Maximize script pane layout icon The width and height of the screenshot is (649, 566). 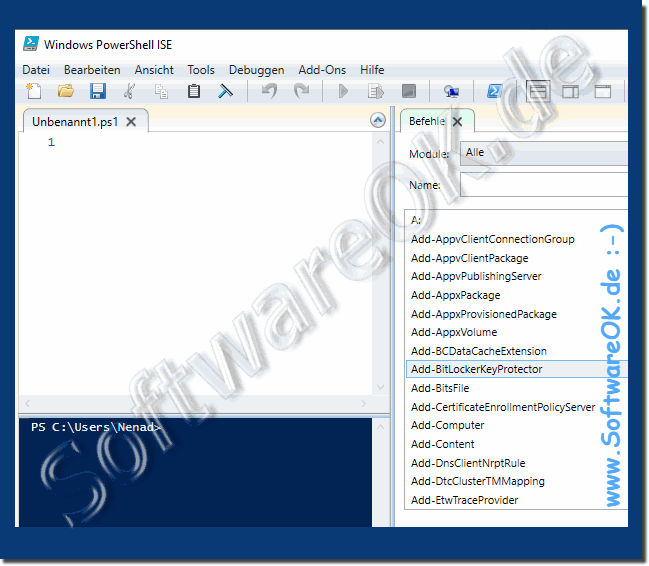pos(603,92)
